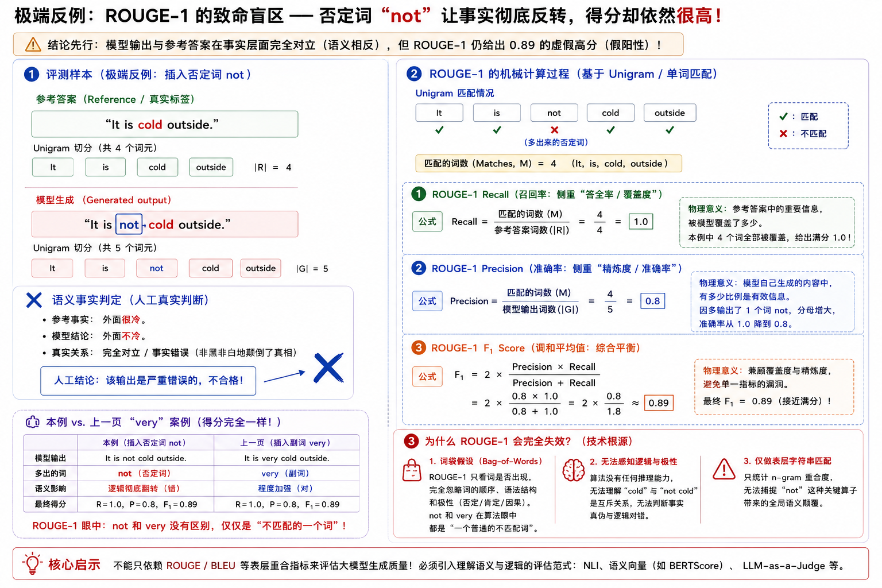882x588 pixels.
Task: Click the brain icon beside 无法感知逻辑与极性
Action: point(573,470)
